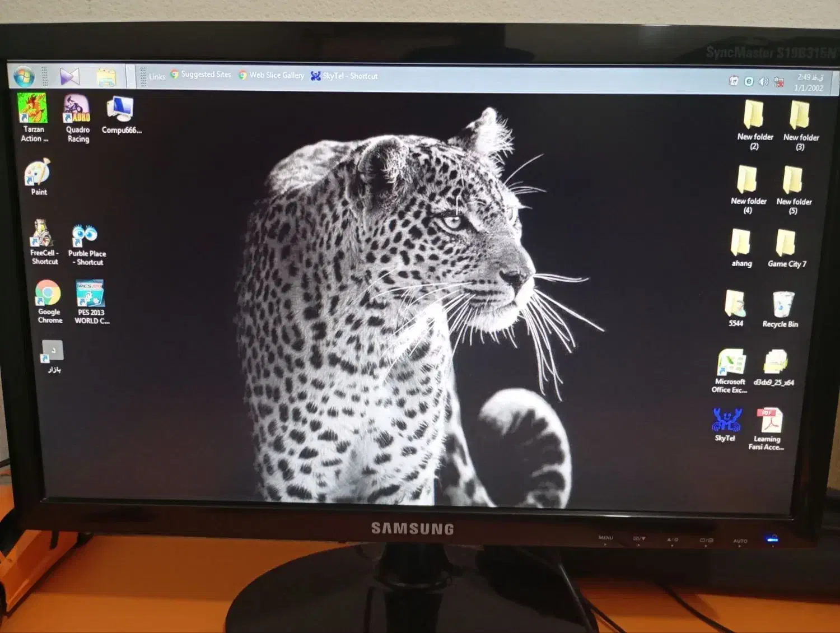This screenshot has height=633, width=840.
Task: Open the Web Slice Gallery link
Action: tap(272, 75)
